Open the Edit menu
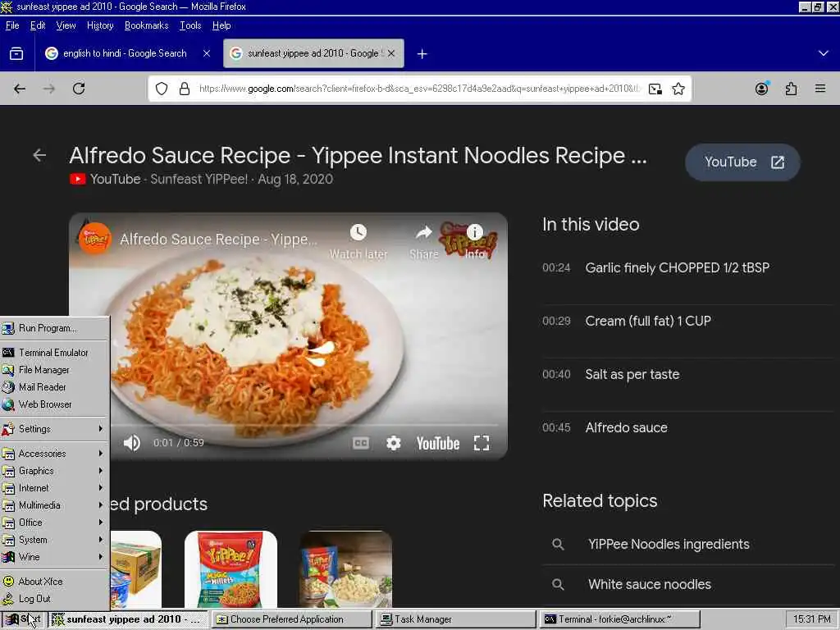The image size is (840, 630). [38, 25]
